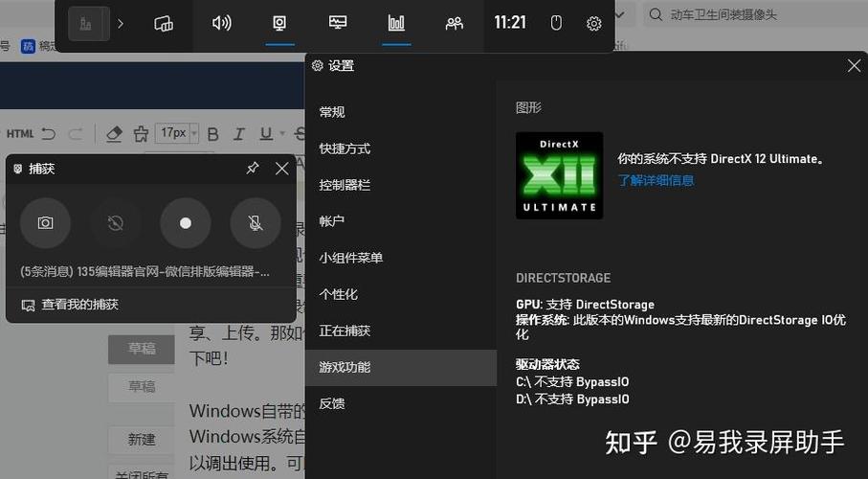The height and width of the screenshot is (479, 868).
Task: Open the Xbox Social people widget
Action: point(455,23)
